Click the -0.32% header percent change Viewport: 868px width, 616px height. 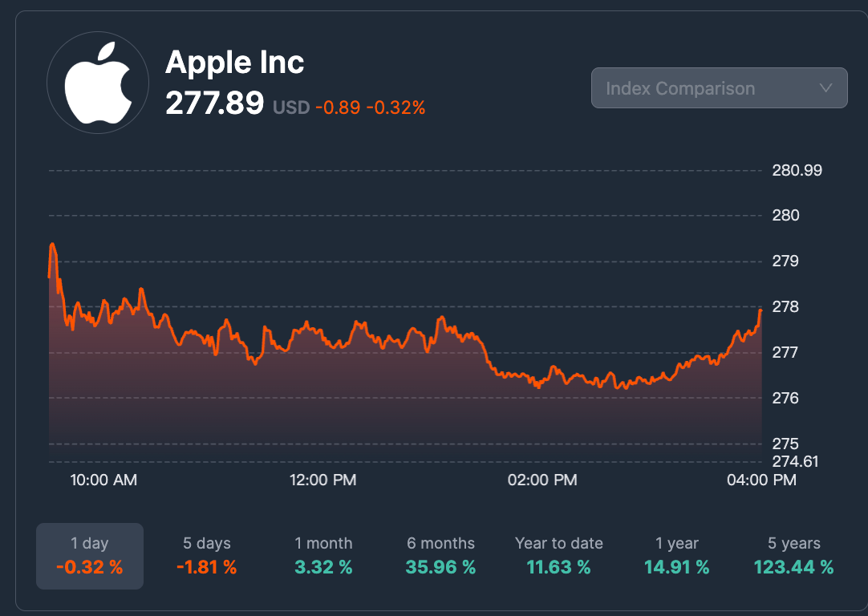[x=395, y=107]
